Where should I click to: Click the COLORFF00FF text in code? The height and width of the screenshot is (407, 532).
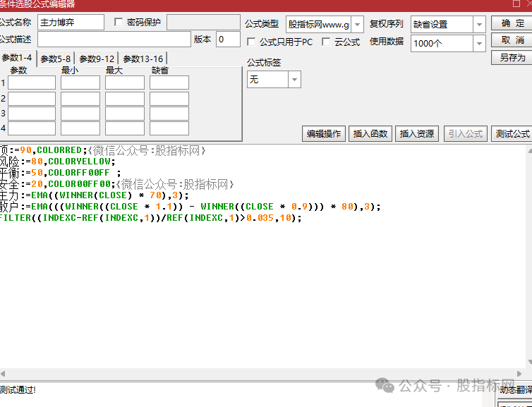(x=79, y=173)
